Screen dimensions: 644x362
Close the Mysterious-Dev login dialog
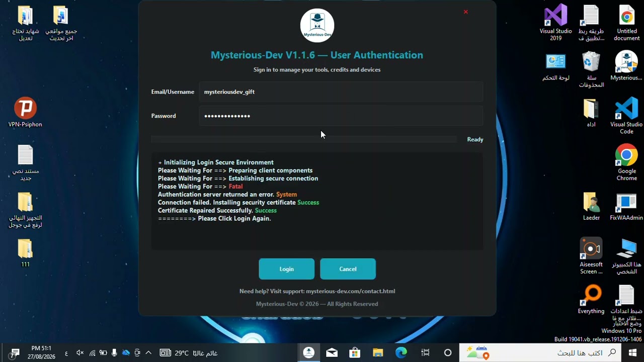click(x=465, y=12)
